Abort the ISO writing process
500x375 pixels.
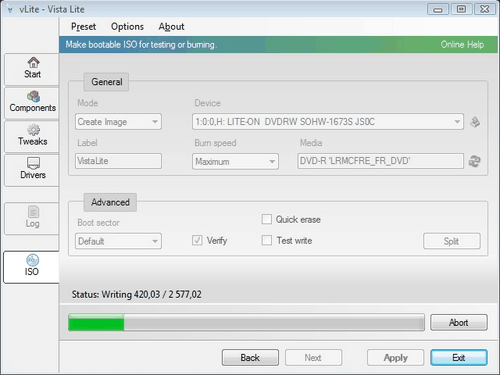click(x=459, y=322)
